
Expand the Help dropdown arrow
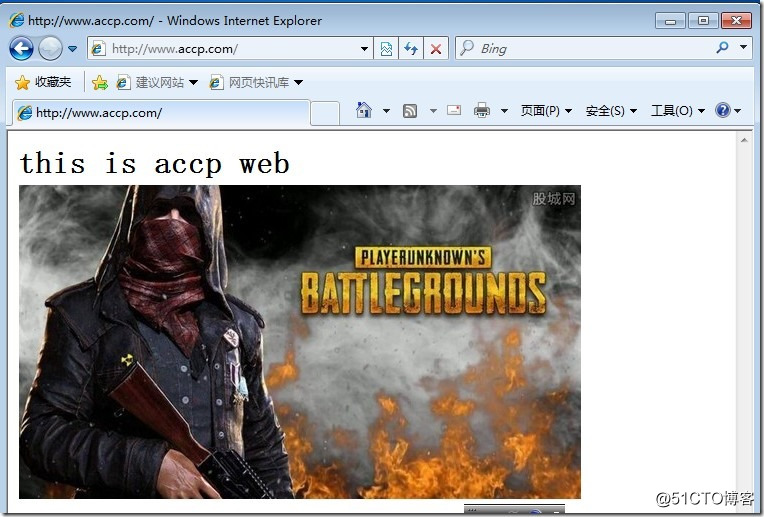pyautogui.click(x=737, y=111)
